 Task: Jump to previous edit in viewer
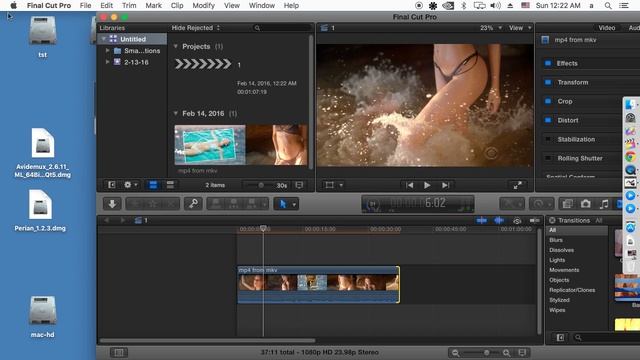click(x=409, y=185)
